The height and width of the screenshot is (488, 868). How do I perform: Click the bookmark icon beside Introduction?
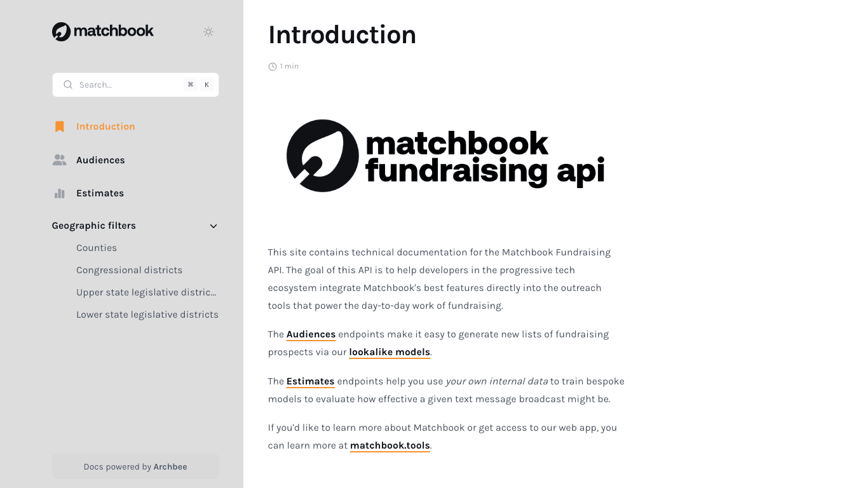point(59,126)
